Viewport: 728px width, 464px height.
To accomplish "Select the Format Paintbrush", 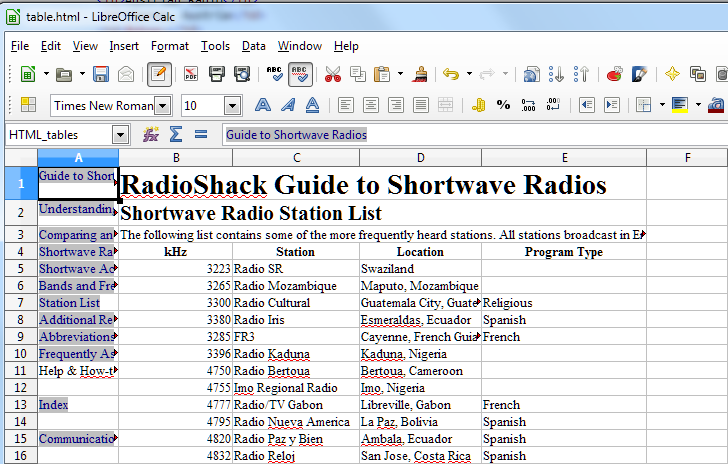I will coord(420,74).
